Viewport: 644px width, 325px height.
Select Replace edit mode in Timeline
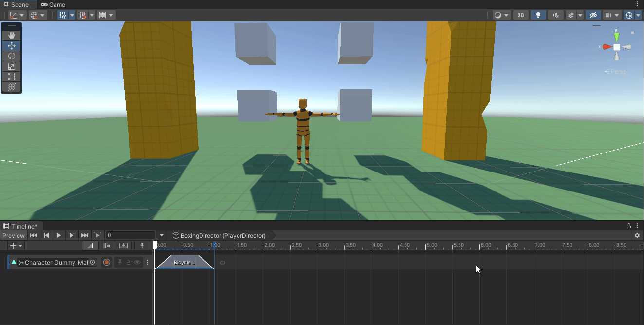123,245
